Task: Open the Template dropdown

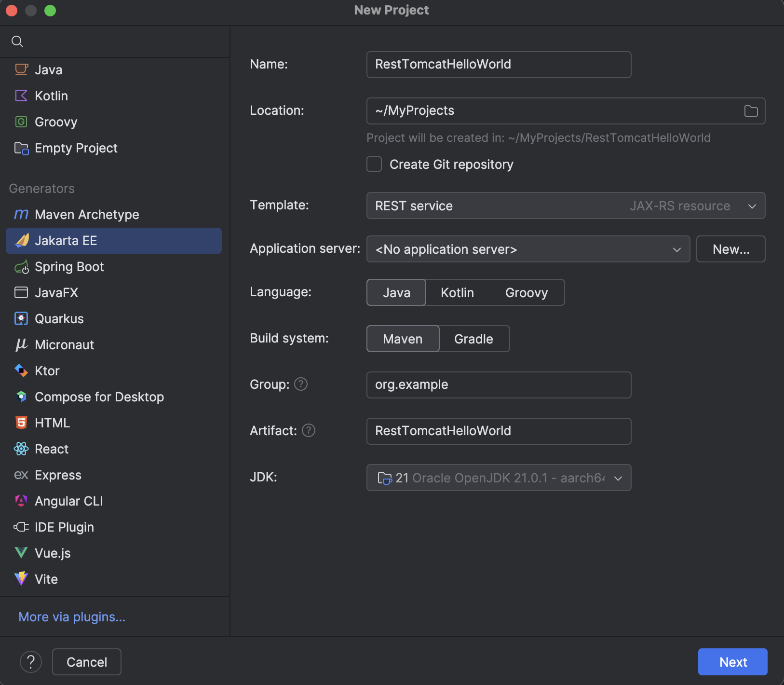Action: tap(751, 205)
